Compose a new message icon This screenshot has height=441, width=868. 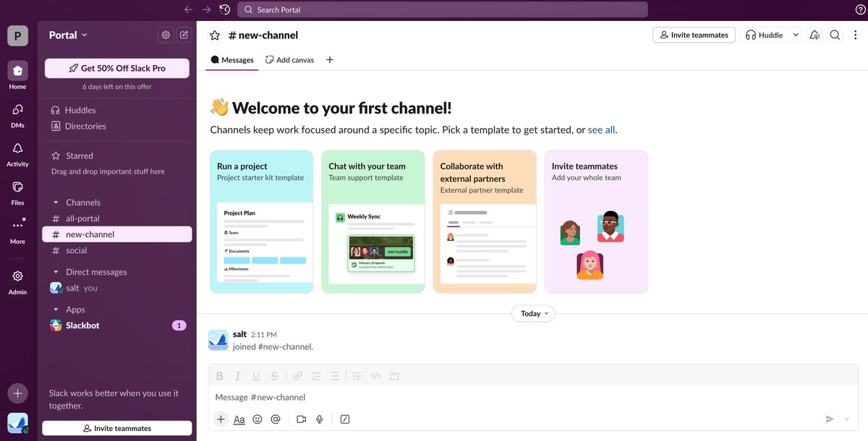click(184, 35)
